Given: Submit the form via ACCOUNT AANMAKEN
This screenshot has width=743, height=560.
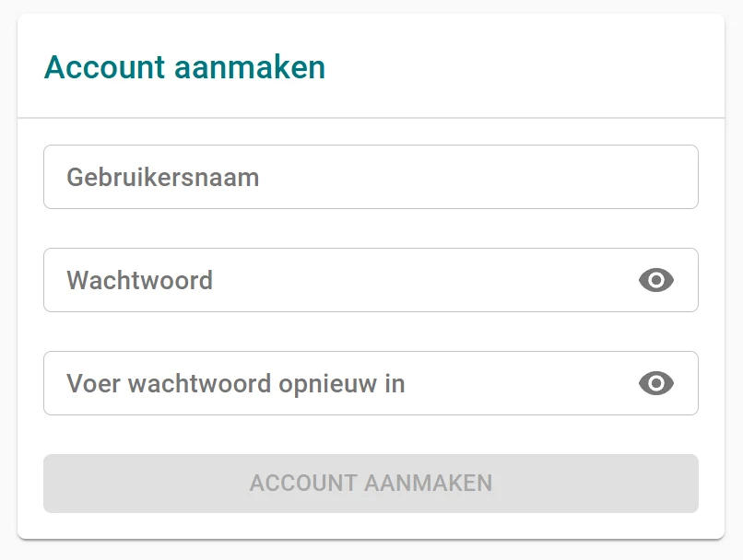Looking at the screenshot, I should tap(371, 483).
